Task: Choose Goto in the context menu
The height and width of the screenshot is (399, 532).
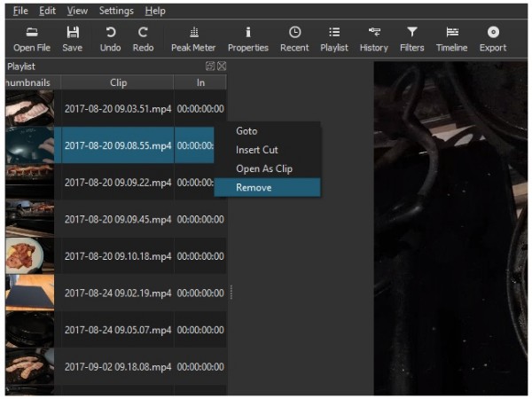Action: pyautogui.click(x=268, y=131)
